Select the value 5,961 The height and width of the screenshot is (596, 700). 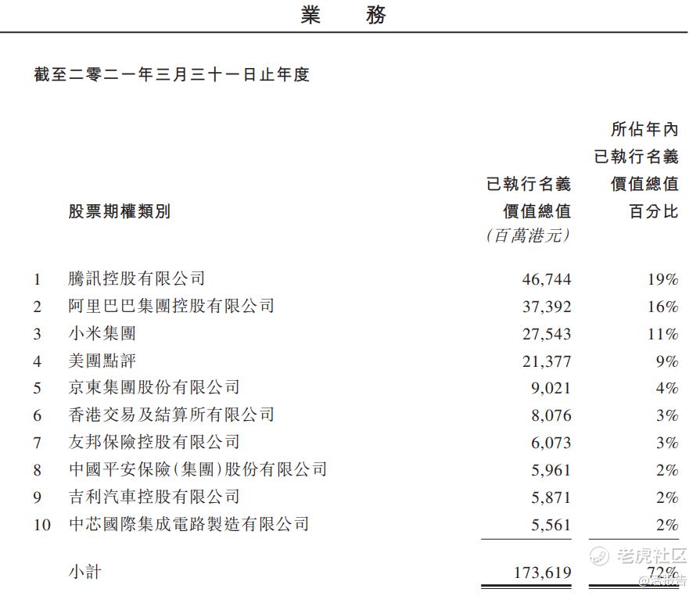point(551,470)
